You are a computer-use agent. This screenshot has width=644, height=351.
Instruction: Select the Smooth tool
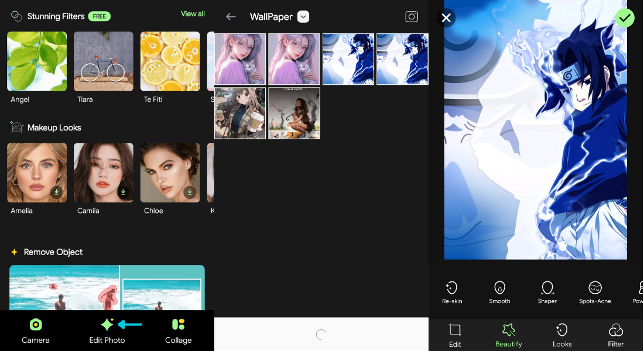(499, 292)
